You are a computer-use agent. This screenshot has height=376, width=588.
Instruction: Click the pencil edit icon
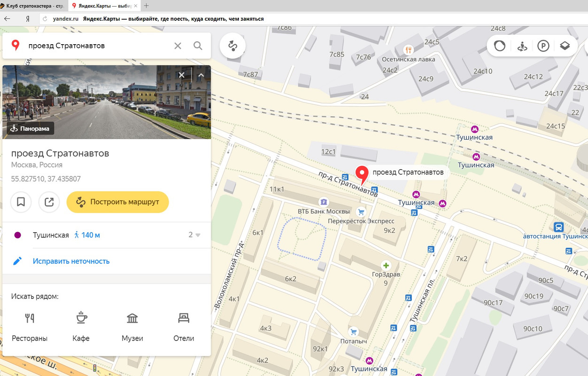(x=17, y=261)
